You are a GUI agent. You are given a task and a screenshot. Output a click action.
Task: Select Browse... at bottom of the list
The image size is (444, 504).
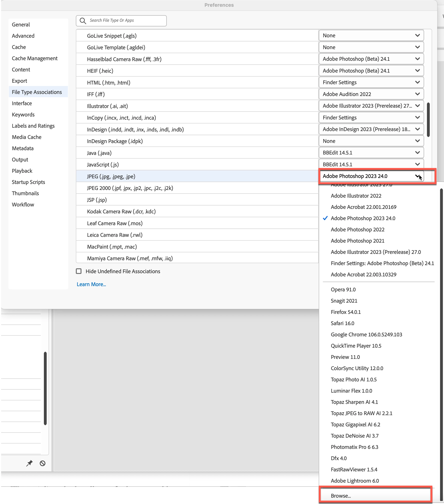click(341, 496)
